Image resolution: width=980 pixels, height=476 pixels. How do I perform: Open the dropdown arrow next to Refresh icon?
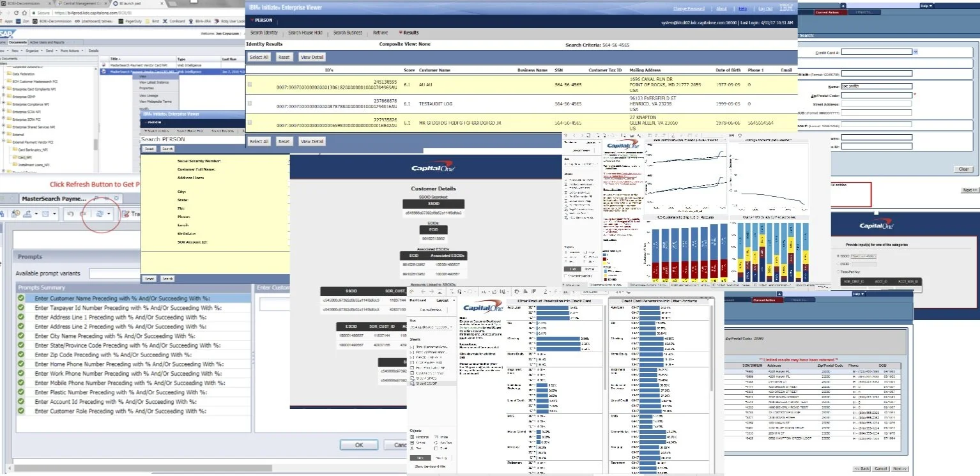click(x=110, y=214)
